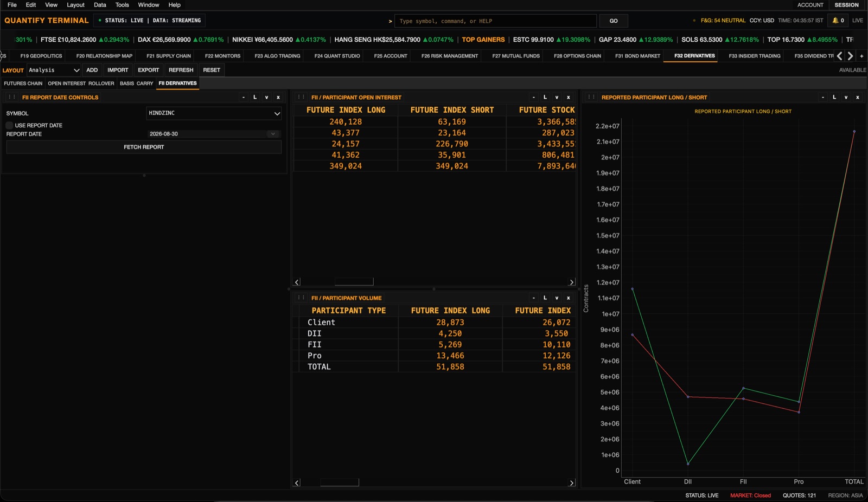Grab drag handle of Participant Open Interest panel
This screenshot has width=868, height=502.
coord(301,98)
